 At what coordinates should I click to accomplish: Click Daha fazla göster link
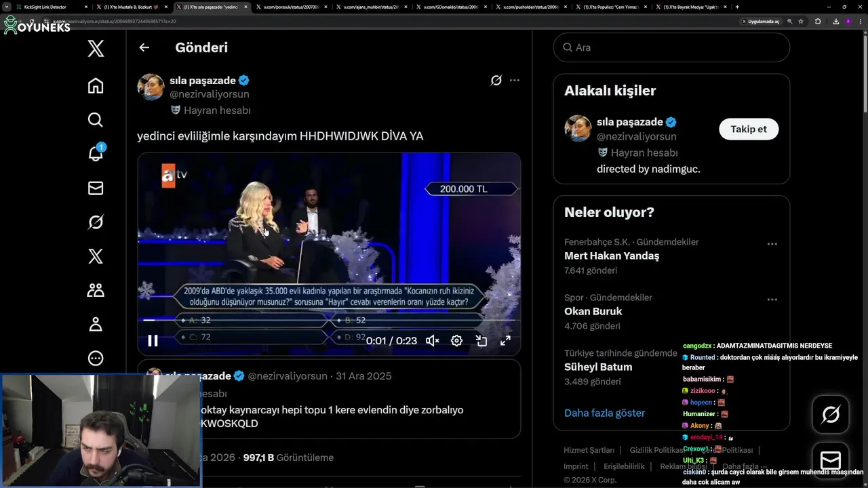(x=604, y=413)
